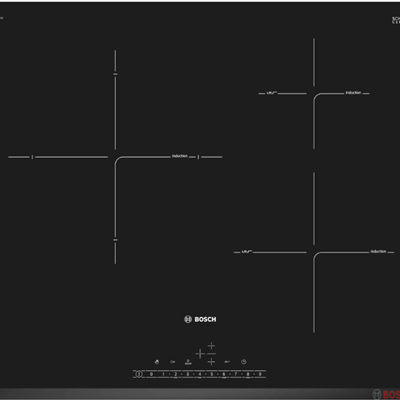
Task: Set heat level 5 on the slider
Action: (212, 374)
